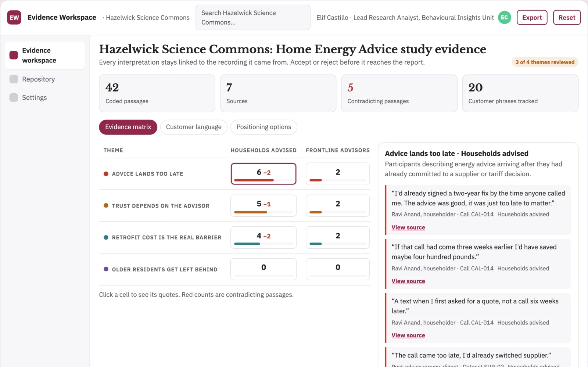Select Older Residents frontline advisors cell showing 0
The width and height of the screenshot is (588, 367).
pyautogui.click(x=338, y=269)
